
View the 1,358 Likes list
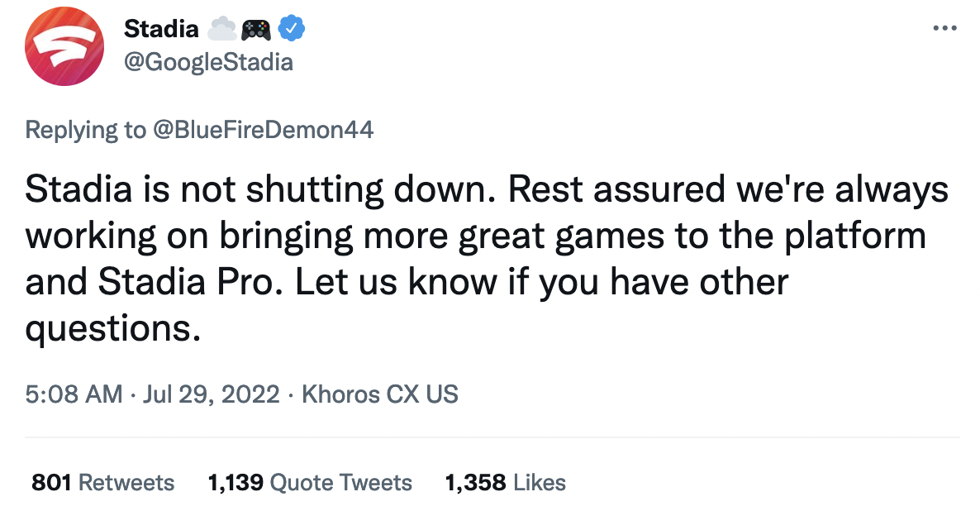pyautogui.click(x=505, y=483)
